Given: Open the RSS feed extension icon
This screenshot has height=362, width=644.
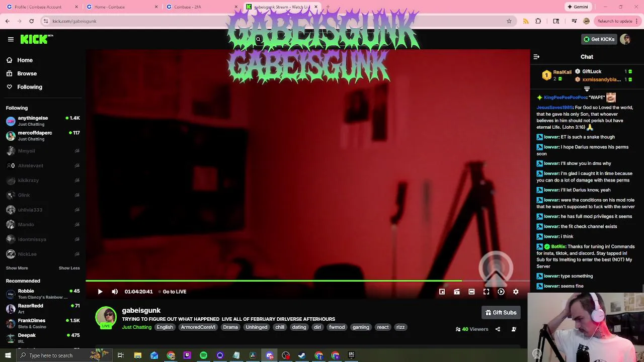Looking at the screenshot, I should pos(526,21).
